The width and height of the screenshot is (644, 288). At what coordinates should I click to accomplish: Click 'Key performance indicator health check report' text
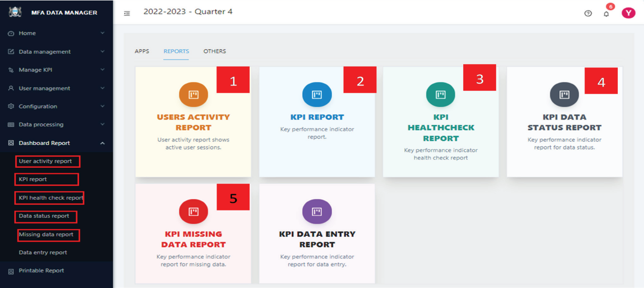441,154
